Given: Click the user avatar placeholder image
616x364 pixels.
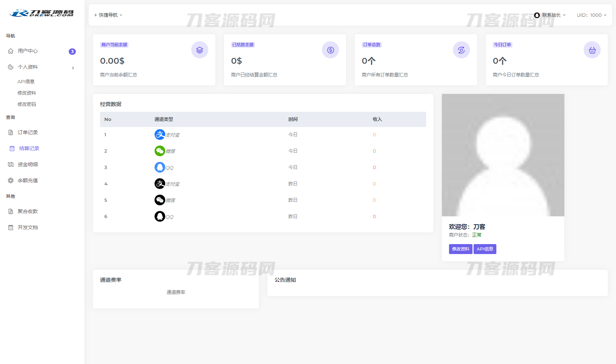Looking at the screenshot, I should pos(503,155).
